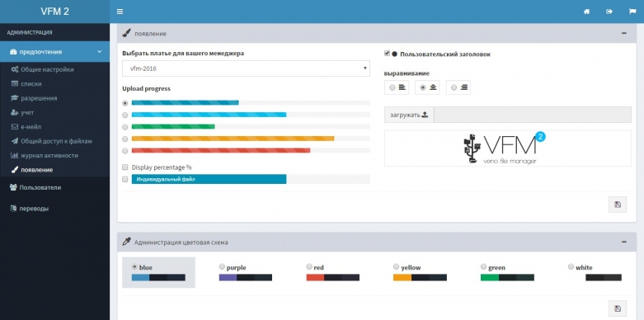Enable Display percentage % checkbox

[x=125, y=167]
